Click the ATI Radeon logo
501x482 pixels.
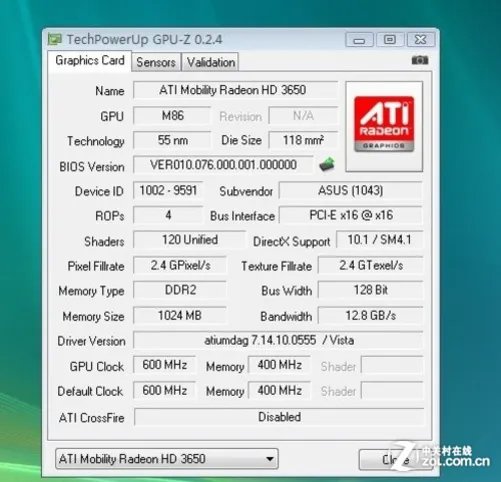[384, 124]
